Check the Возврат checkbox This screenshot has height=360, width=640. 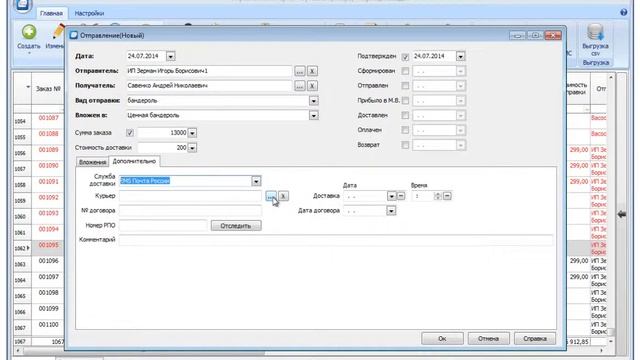[405, 145]
